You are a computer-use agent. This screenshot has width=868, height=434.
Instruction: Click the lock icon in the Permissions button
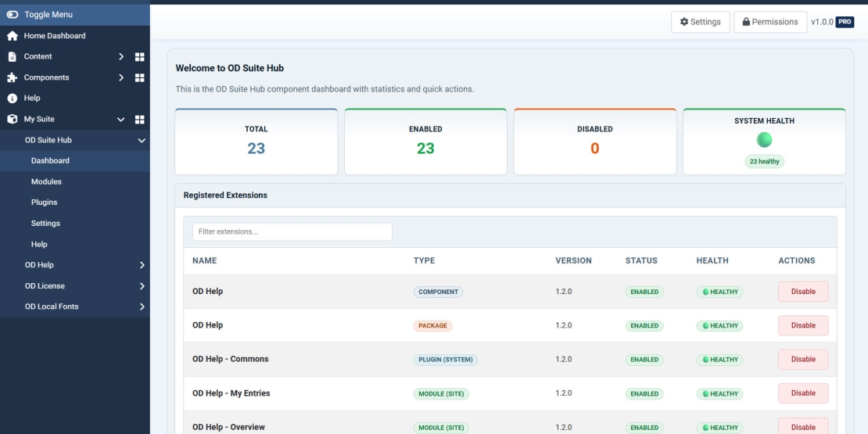(x=746, y=22)
